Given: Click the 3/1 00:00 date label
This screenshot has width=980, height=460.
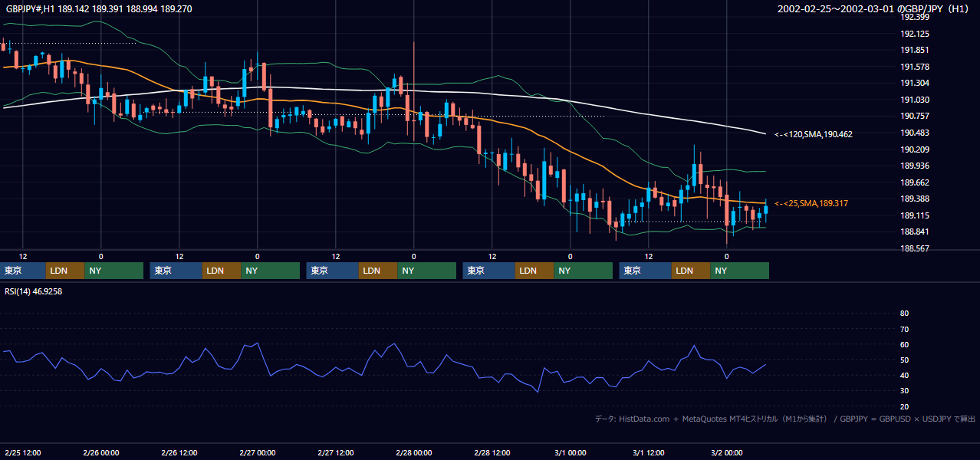Looking at the screenshot, I should (x=571, y=453).
